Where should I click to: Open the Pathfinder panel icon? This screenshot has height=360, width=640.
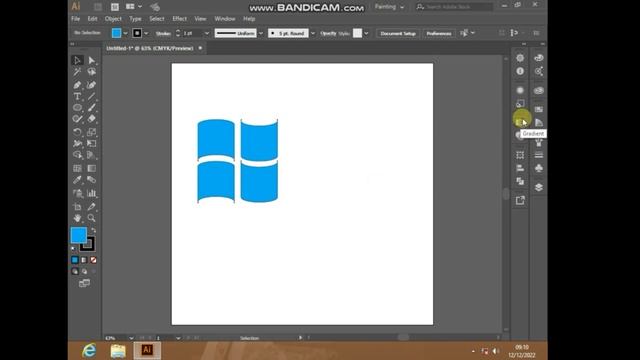coord(520,181)
